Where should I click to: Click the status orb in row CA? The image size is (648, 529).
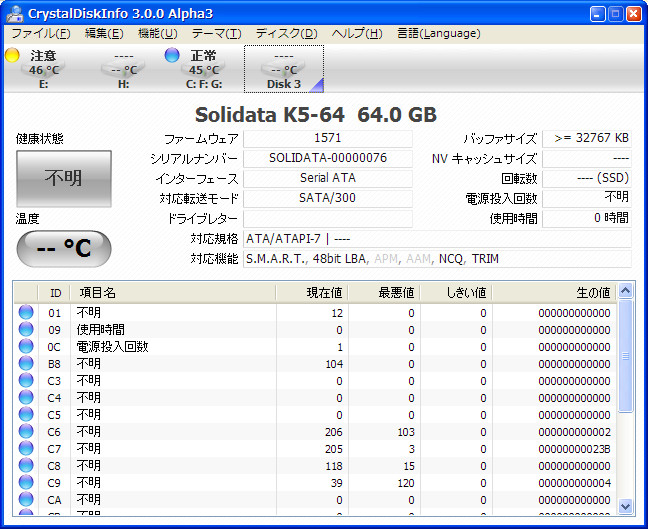[x=26, y=499]
